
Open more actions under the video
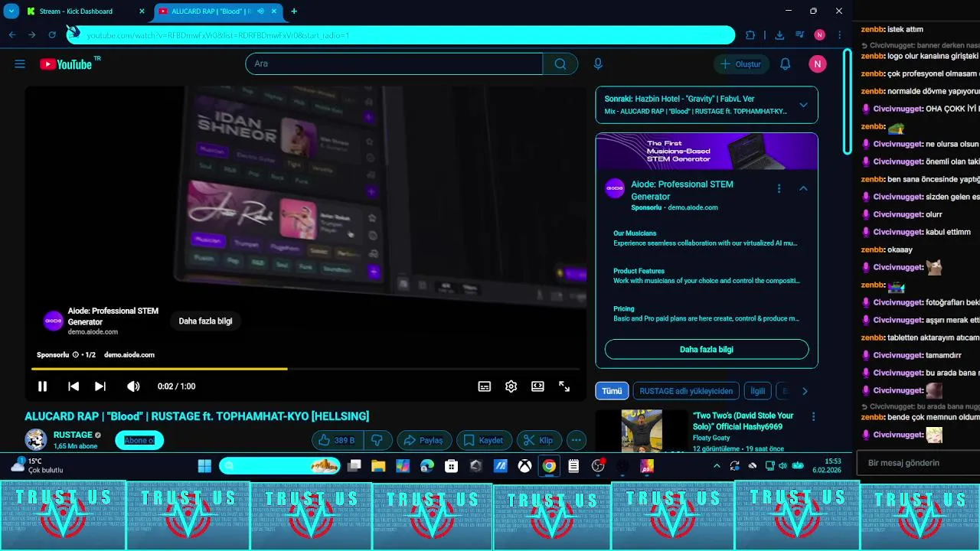[577, 440]
